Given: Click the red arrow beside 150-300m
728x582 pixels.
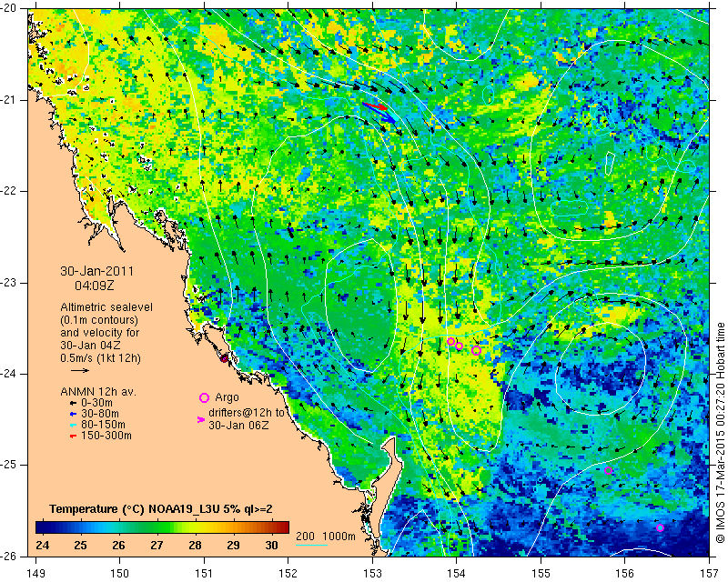Looking at the screenshot, I should tap(73, 436).
